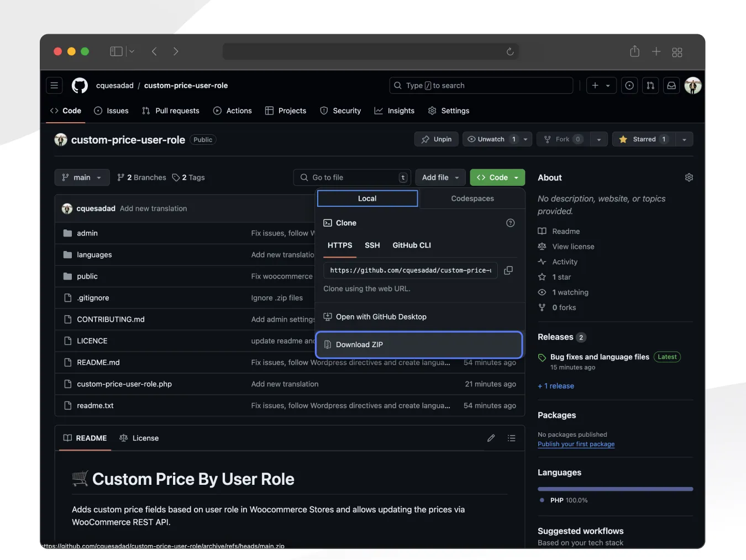
Task: Fork the repository
Action: (563, 139)
